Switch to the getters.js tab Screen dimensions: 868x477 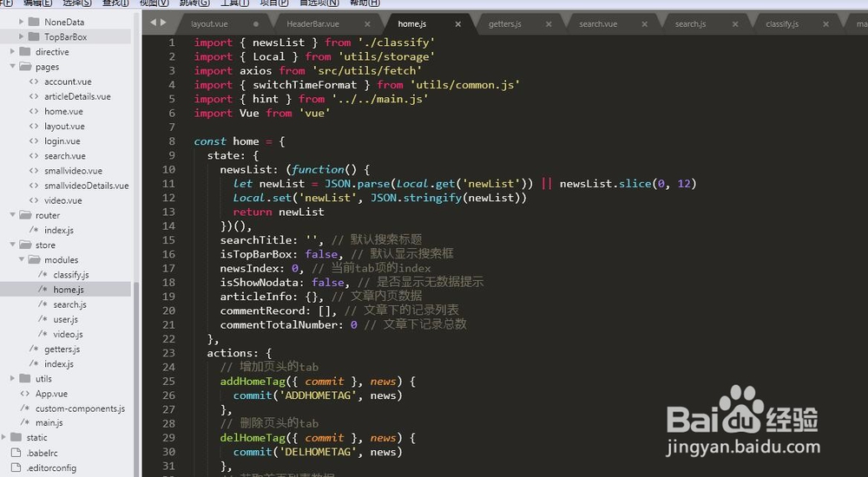[505, 24]
